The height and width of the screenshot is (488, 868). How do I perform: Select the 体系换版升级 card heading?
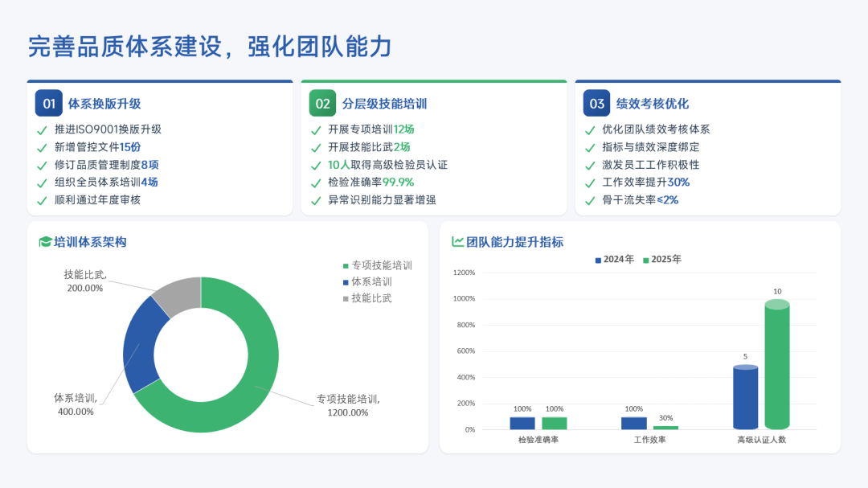click(x=104, y=104)
